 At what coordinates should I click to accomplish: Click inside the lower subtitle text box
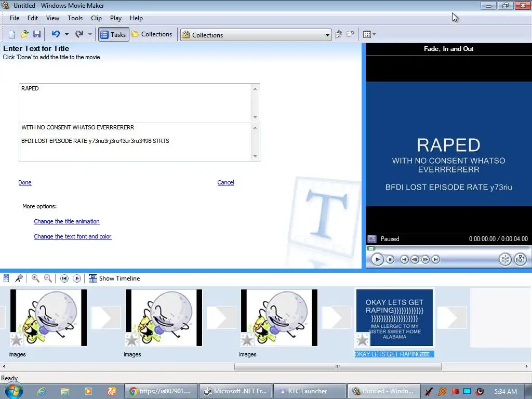pyautogui.click(x=135, y=142)
